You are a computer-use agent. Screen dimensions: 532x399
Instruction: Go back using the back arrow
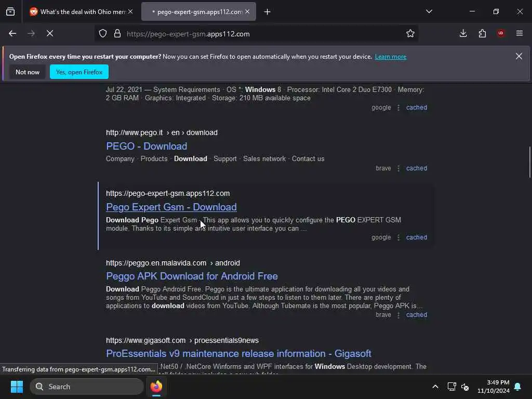coord(12,34)
